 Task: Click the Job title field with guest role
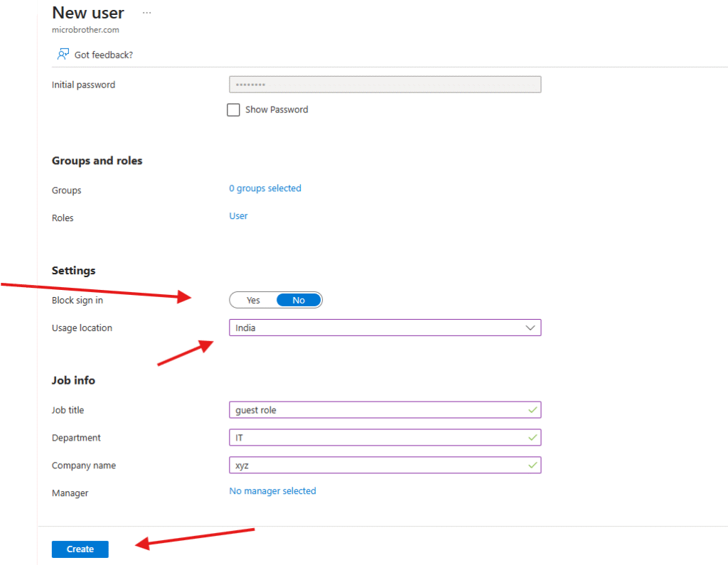click(x=377, y=410)
